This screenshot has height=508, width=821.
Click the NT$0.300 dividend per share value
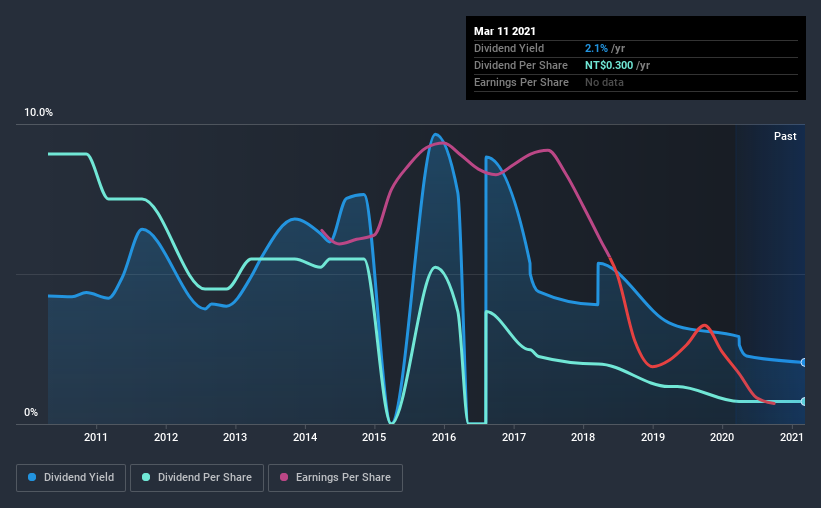pyautogui.click(x=609, y=65)
